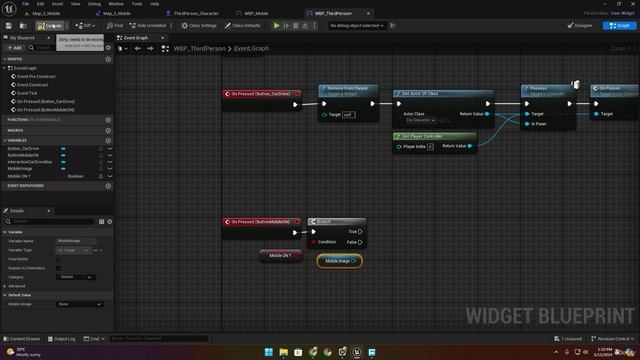This screenshot has height=360, width=640.
Task: Add new variable via VARIABLES plus icon
Action: [108, 140]
